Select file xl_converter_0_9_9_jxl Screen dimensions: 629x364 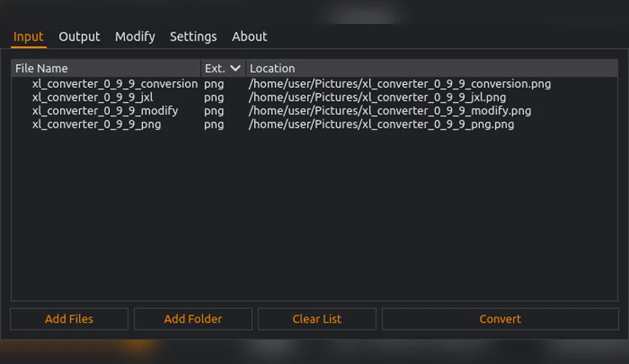[93, 98]
